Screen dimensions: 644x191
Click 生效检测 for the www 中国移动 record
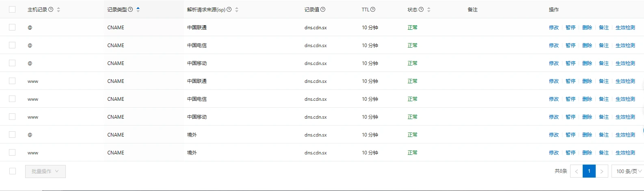pyautogui.click(x=625, y=117)
